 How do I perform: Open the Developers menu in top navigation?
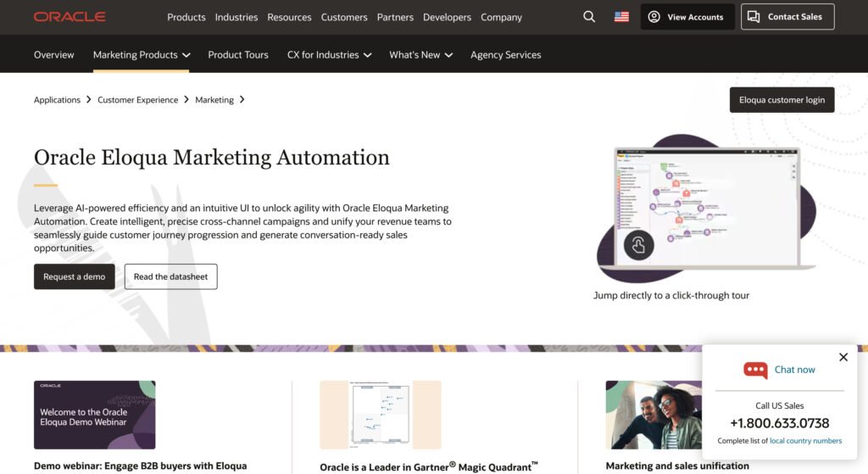coord(447,17)
